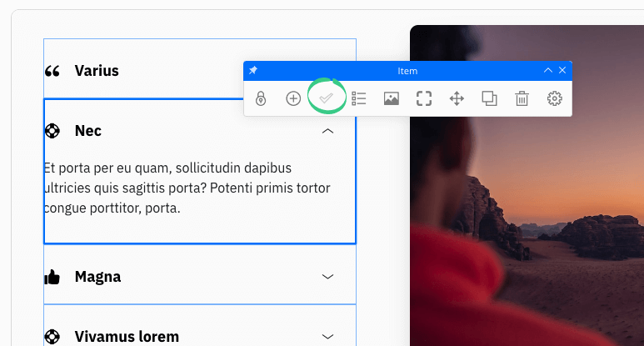Click the Item toolbar title bar
644x346 pixels.
tap(407, 71)
